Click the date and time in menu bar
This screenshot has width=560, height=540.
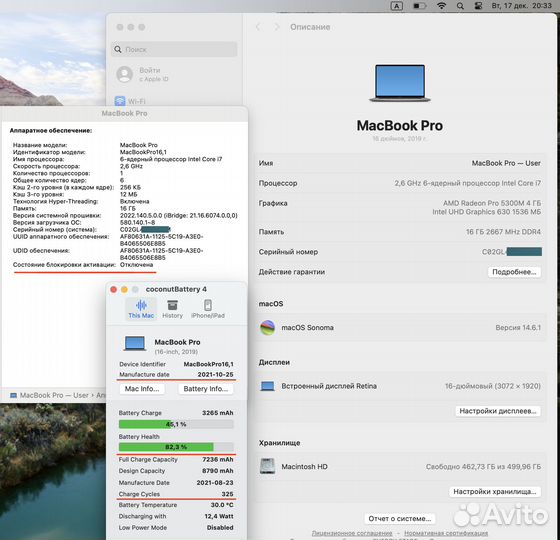(521, 6)
